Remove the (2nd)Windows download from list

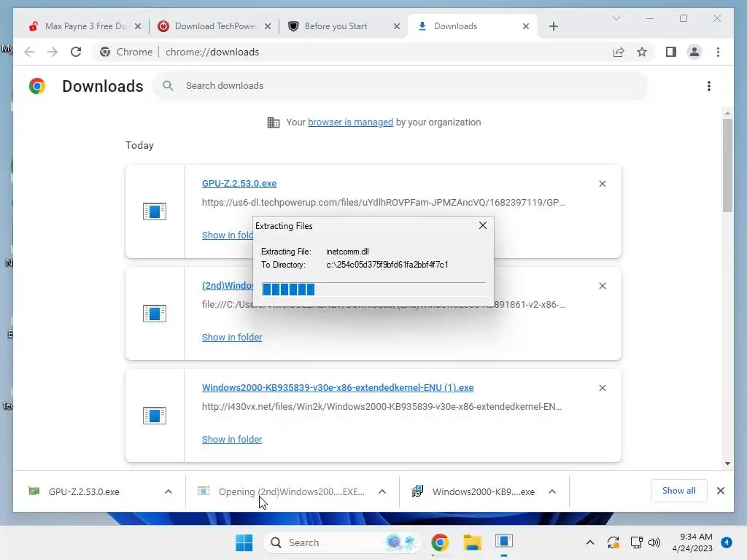602,286
